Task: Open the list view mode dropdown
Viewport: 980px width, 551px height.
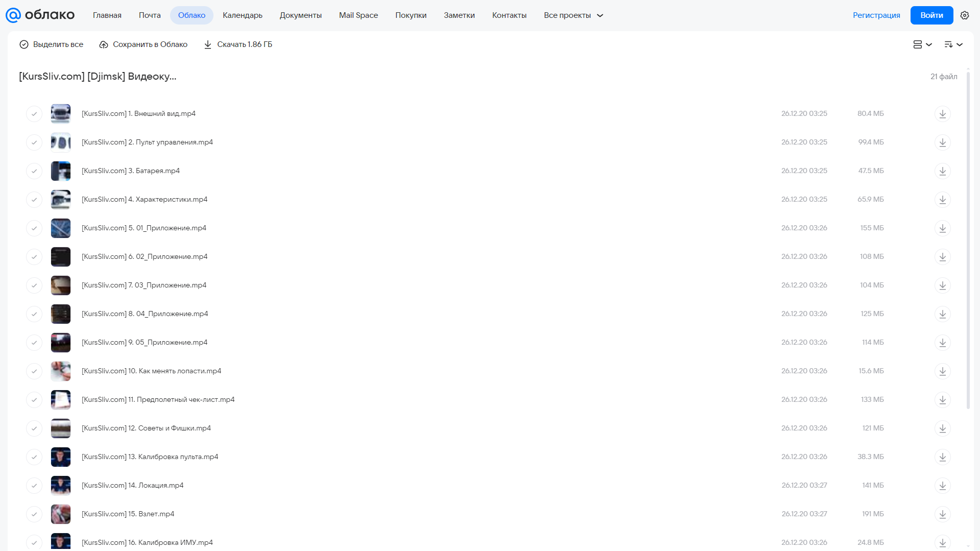Action: [922, 44]
